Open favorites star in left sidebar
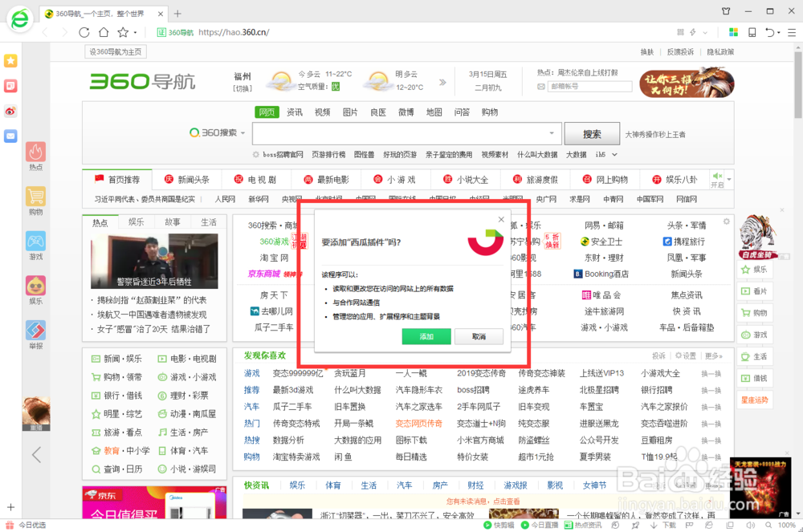Viewport: 803px width, 532px height. (x=10, y=61)
